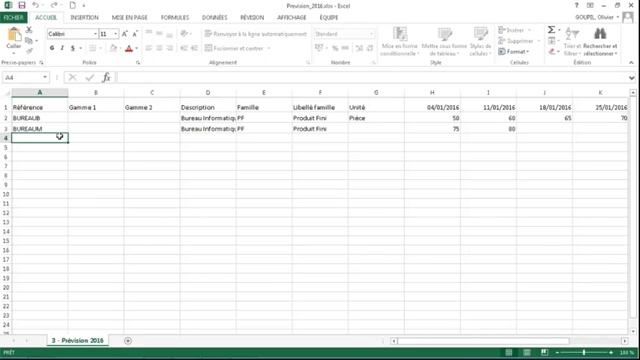Image resolution: width=640 pixels, height=360 pixels.
Task: Toggle bold G formatting
Action: tap(52, 48)
